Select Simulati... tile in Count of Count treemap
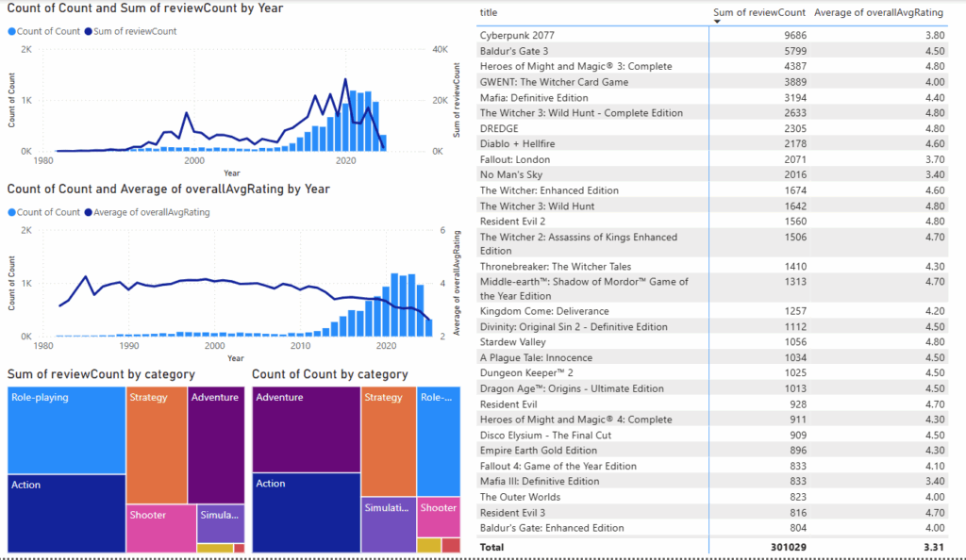Image resolution: width=966 pixels, height=560 pixels. 389,525
